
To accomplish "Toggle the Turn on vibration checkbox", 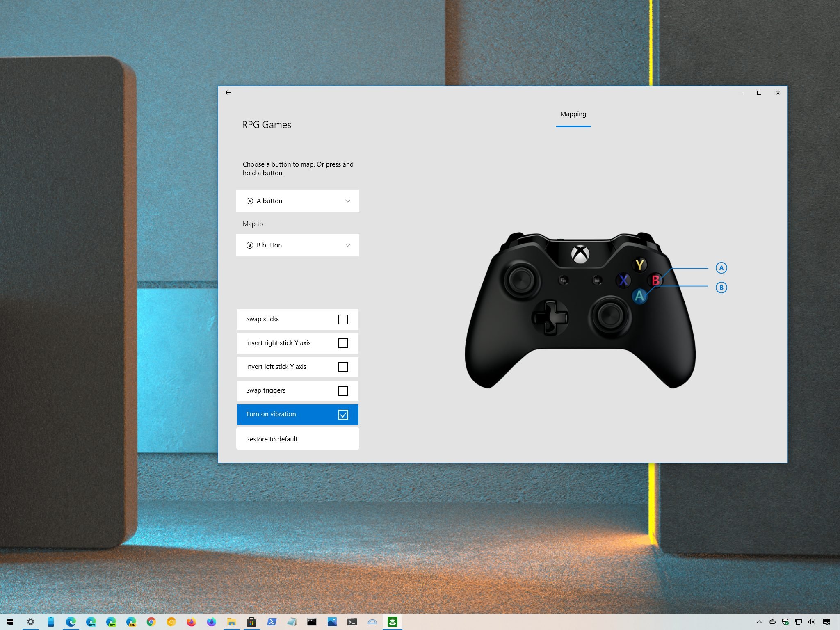I will click(x=343, y=414).
